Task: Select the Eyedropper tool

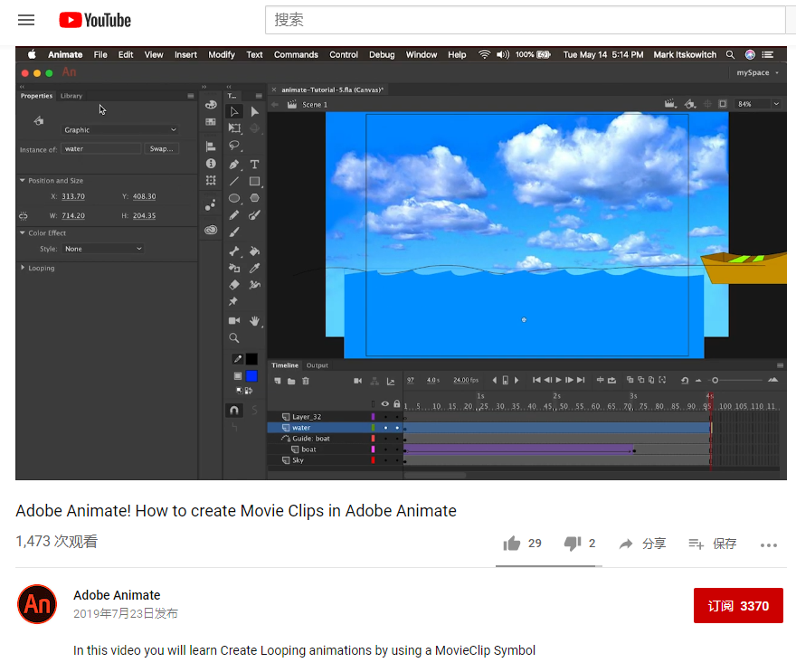Action: pos(255,268)
